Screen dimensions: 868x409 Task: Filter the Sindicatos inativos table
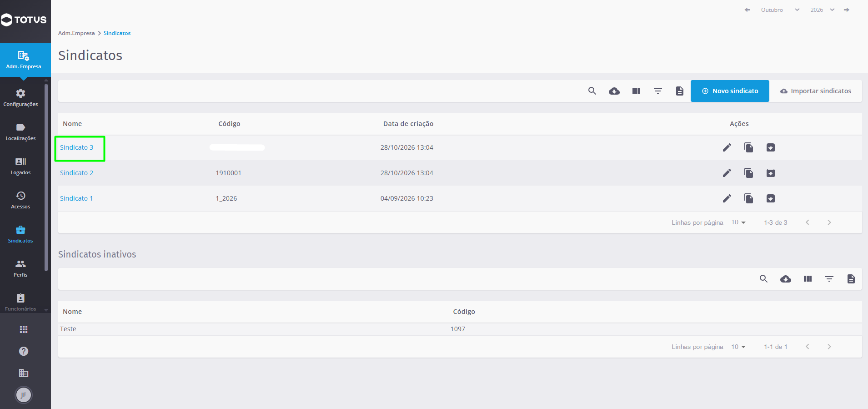(x=829, y=279)
